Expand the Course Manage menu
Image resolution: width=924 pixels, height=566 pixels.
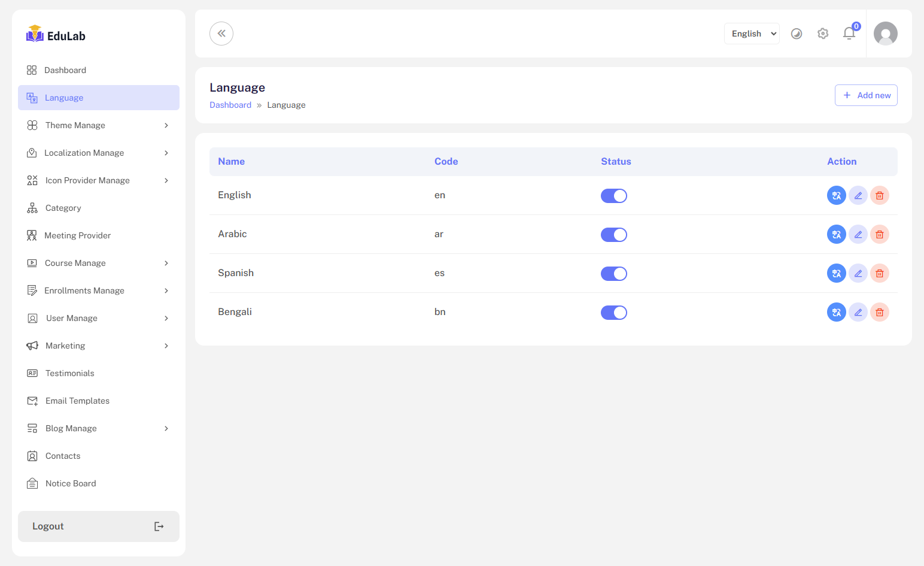click(x=99, y=263)
